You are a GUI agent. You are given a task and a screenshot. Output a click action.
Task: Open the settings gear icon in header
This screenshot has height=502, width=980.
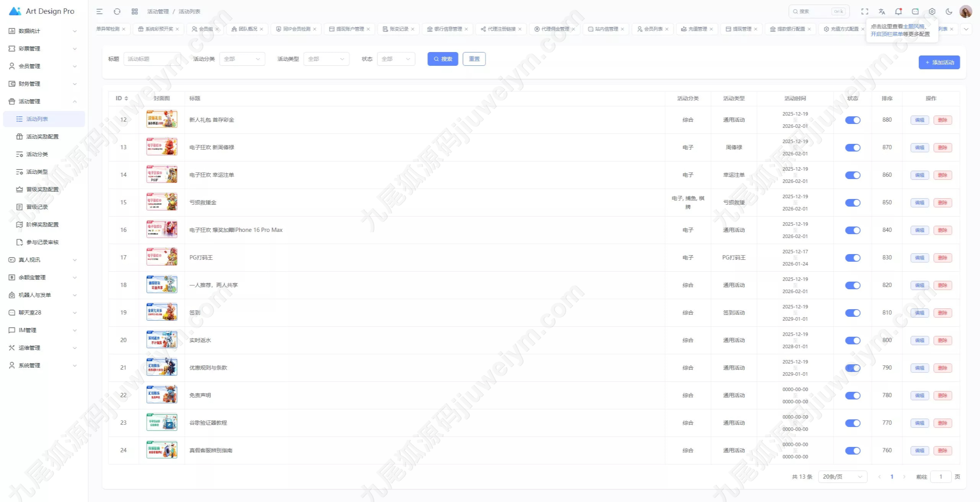[932, 11]
